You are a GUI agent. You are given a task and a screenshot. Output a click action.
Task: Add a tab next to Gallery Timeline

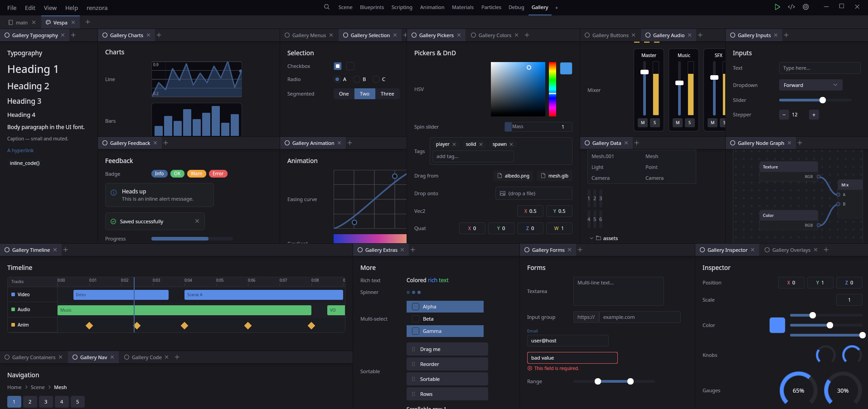click(66, 250)
